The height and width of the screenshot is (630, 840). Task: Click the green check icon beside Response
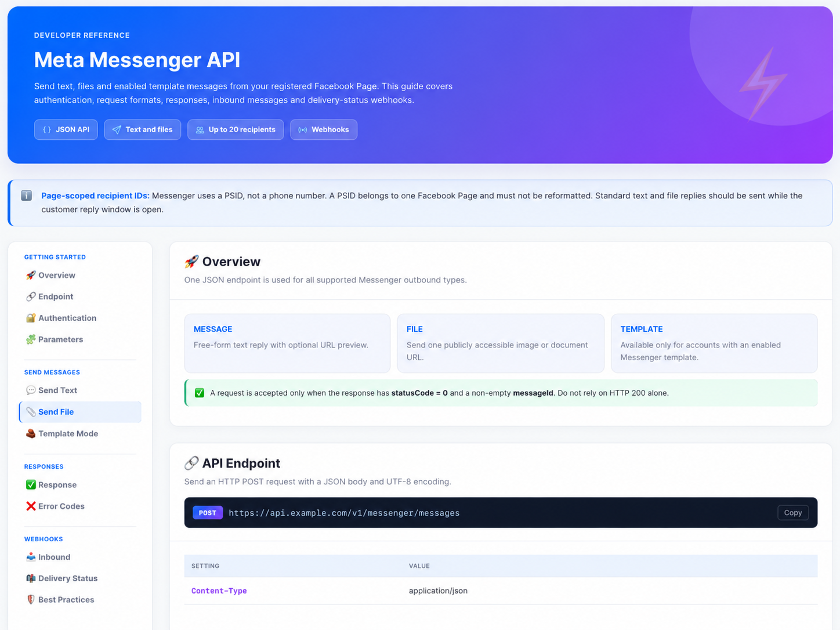[x=31, y=485]
